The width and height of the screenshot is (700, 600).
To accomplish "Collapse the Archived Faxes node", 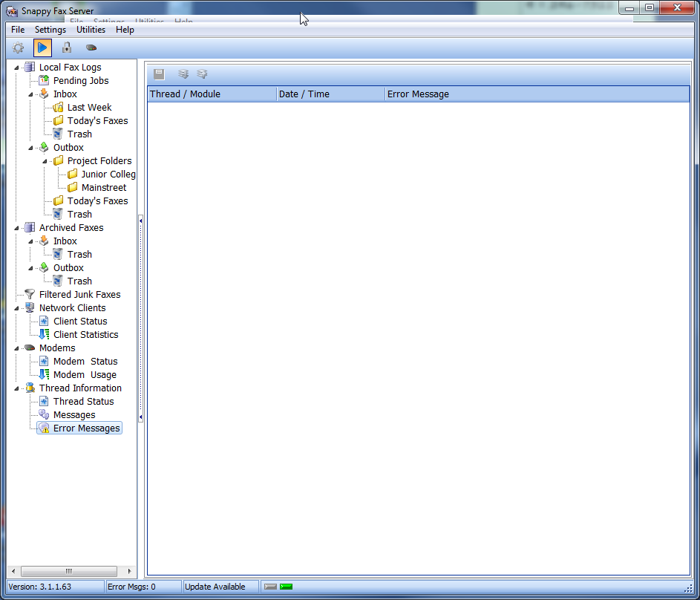I will (17, 228).
